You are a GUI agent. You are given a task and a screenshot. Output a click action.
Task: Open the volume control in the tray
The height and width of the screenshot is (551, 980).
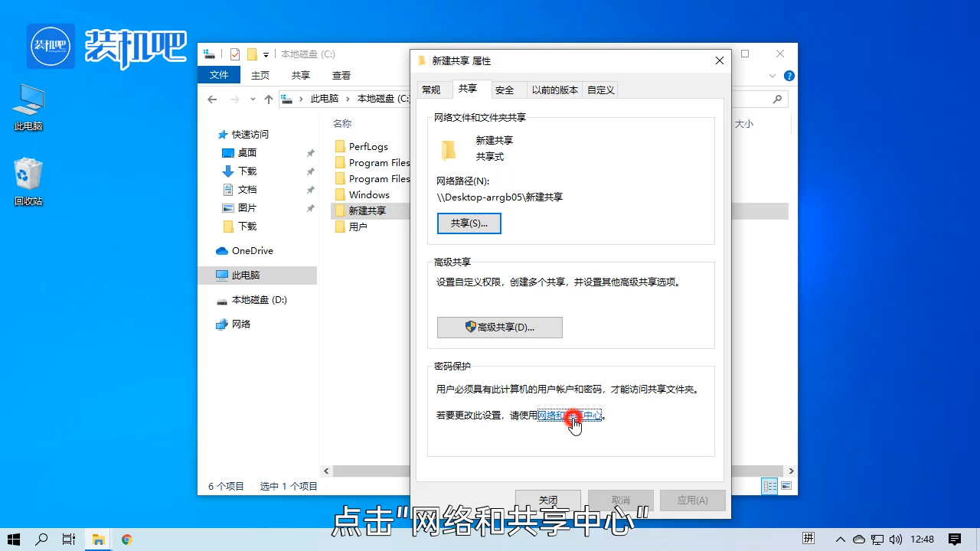pyautogui.click(x=894, y=539)
